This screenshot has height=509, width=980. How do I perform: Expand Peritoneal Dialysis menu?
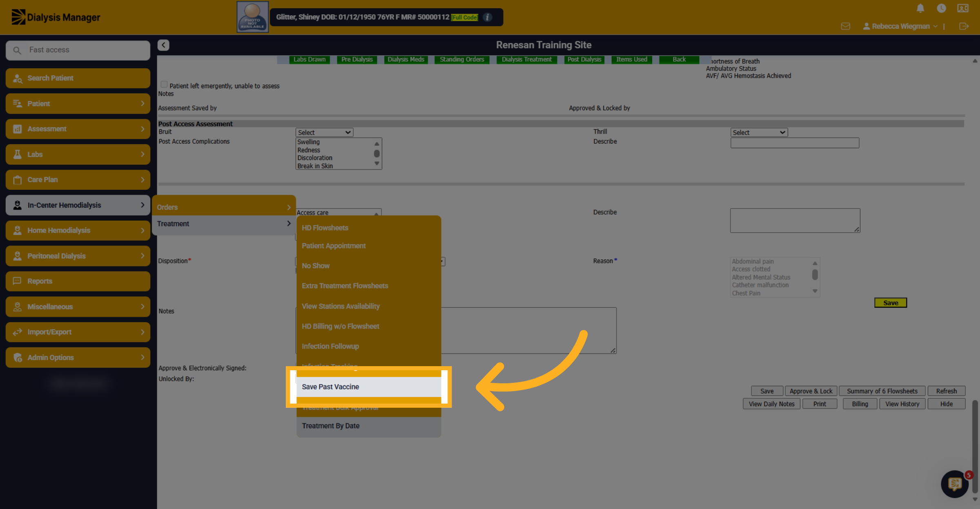[78, 256]
